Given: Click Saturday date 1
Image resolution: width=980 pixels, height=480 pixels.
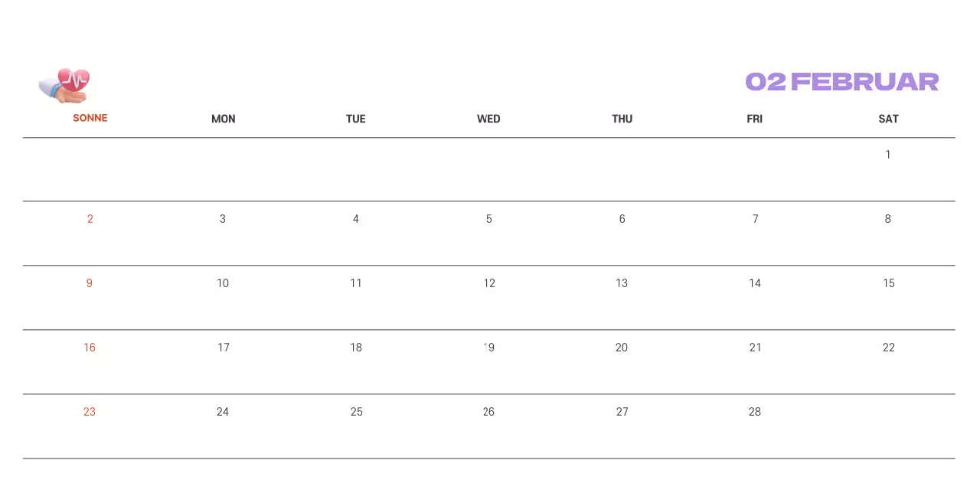Looking at the screenshot, I should coord(888,155).
